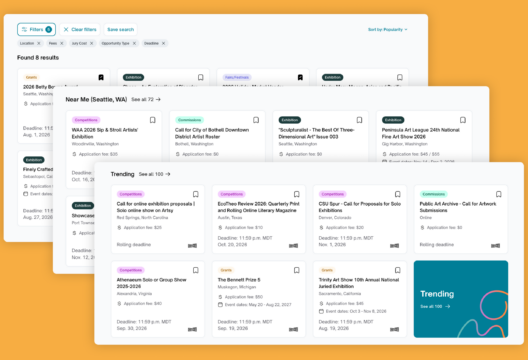This screenshot has width=528, height=360.
Task: Remove the Jury Cost filter chip
Action: coord(91,43)
